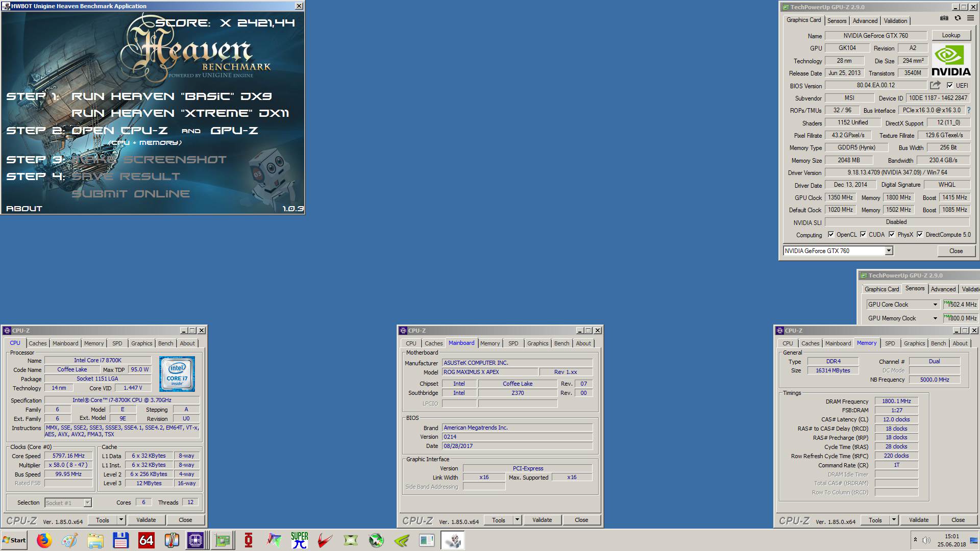Click the blue floppy disk taskbar icon
Screen dimensions: 980x551
[x=121, y=540]
